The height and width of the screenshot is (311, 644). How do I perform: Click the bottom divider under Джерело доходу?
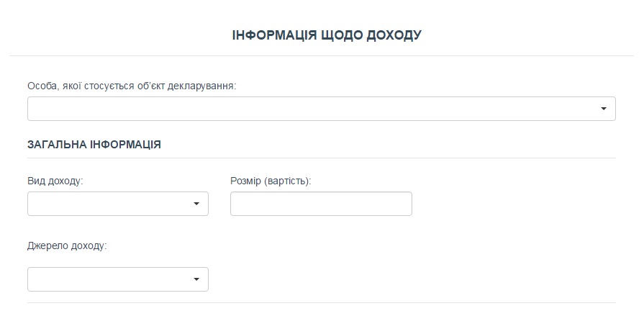[322, 302]
